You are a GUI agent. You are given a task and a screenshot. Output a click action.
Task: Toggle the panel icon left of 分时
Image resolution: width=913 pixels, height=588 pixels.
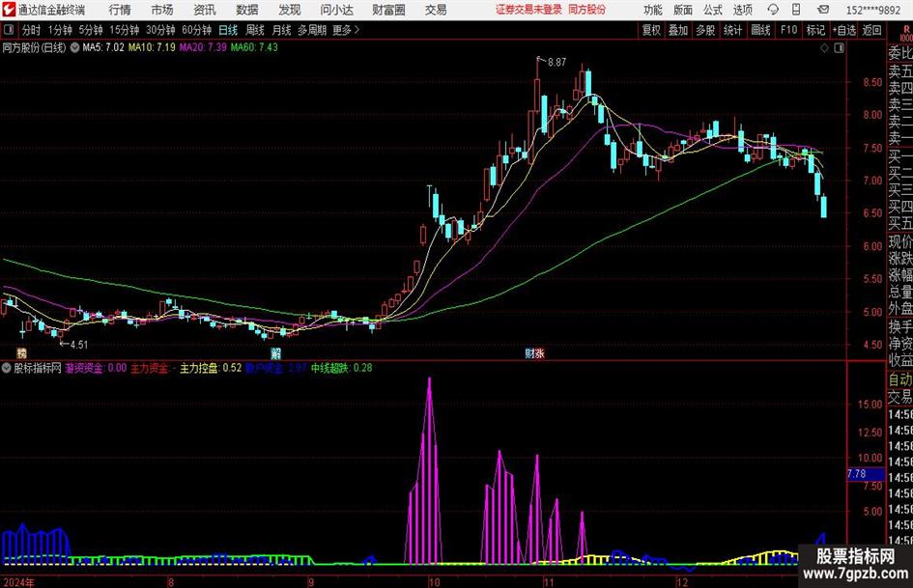(x=9, y=30)
